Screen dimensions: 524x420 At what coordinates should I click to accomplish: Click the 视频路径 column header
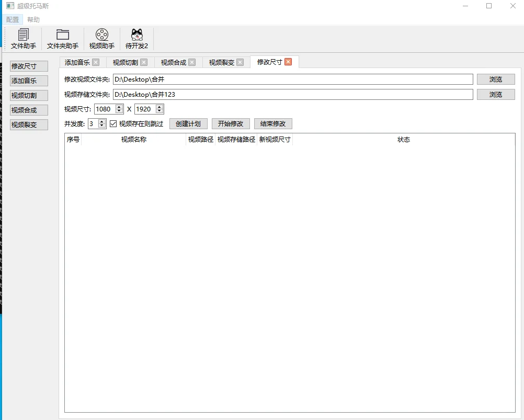point(200,140)
